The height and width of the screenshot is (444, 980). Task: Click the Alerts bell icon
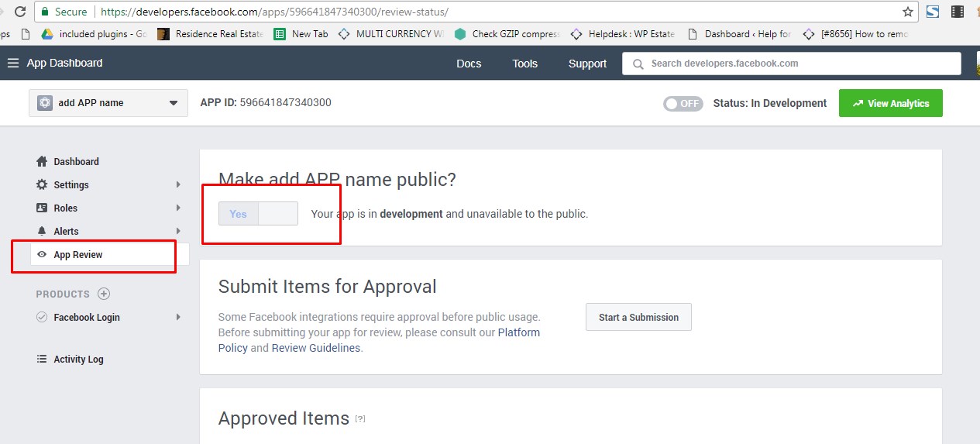[x=42, y=231]
